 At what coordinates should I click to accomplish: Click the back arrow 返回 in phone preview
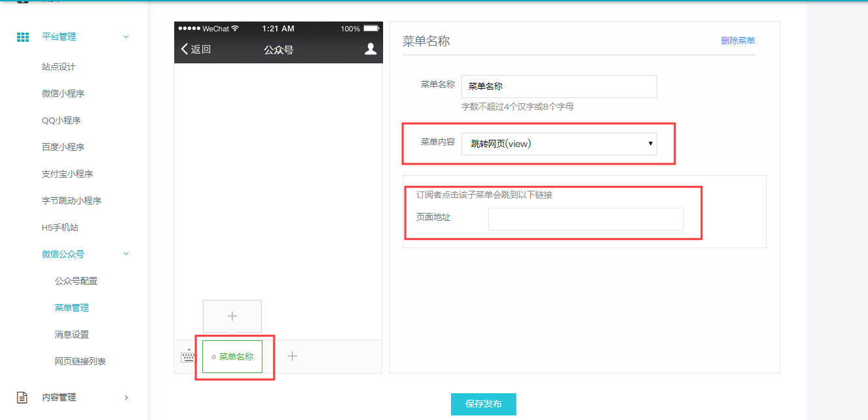196,50
